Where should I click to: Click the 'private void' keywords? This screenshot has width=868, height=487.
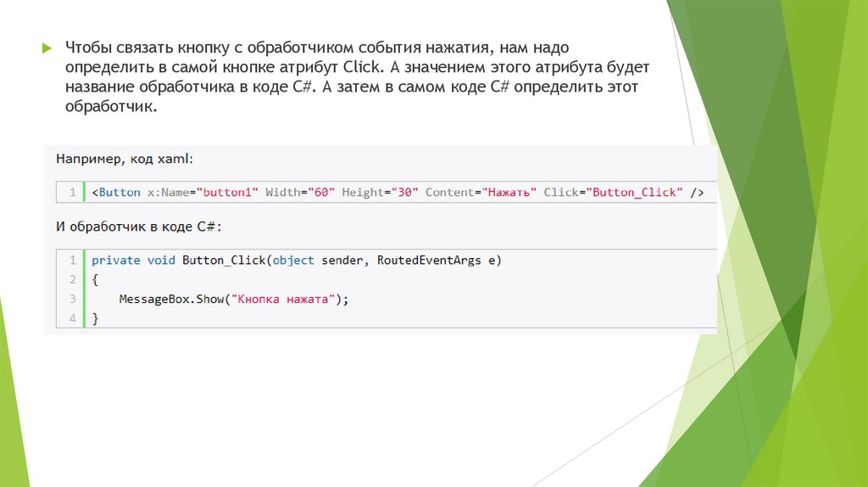(133, 260)
